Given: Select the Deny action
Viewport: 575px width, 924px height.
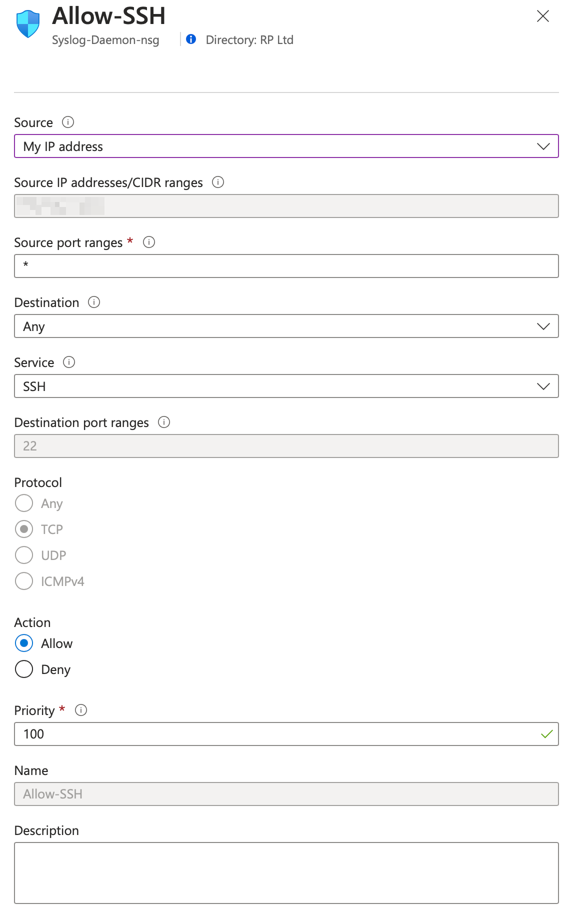Looking at the screenshot, I should [24, 669].
